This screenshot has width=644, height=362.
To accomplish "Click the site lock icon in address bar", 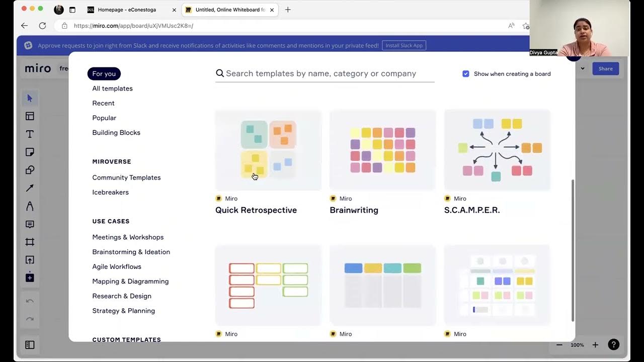I will pyautogui.click(x=64, y=26).
